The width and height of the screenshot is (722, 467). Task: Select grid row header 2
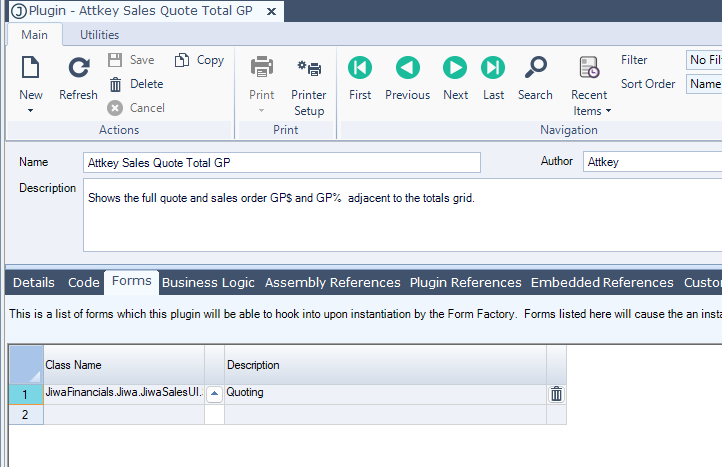(26, 414)
